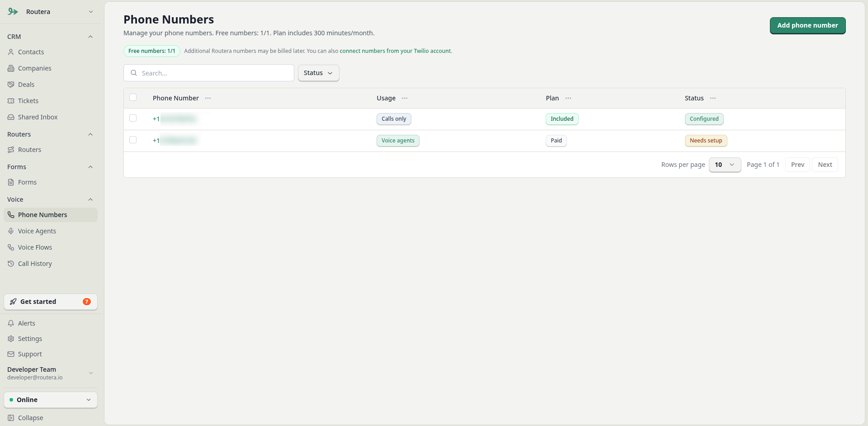Click the Forms document icon
The height and width of the screenshot is (426, 868).
coord(11,182)
